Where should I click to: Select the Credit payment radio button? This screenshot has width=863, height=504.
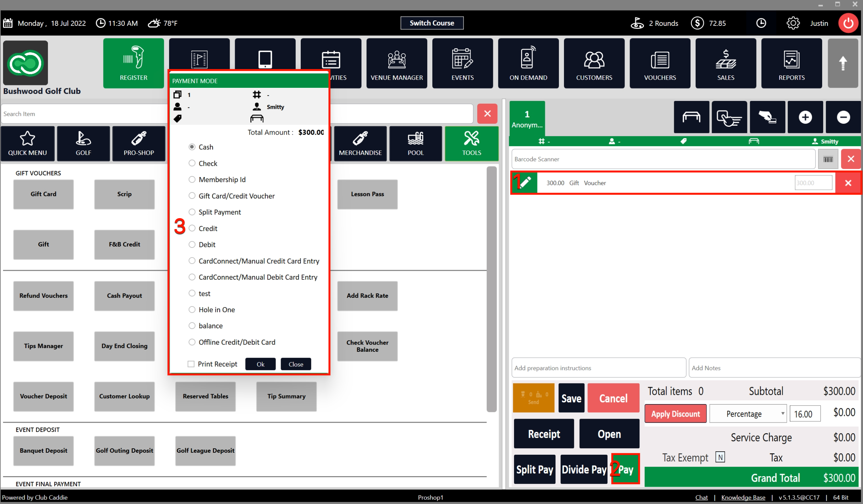tap(192, 228)
